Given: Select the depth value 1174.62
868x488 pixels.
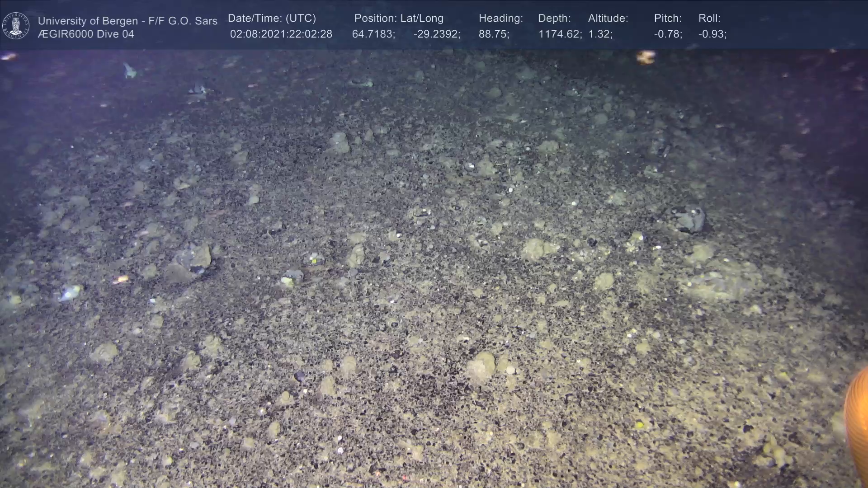Looking at the screenshot, I should pyautogui.click(x=559, y=34).
